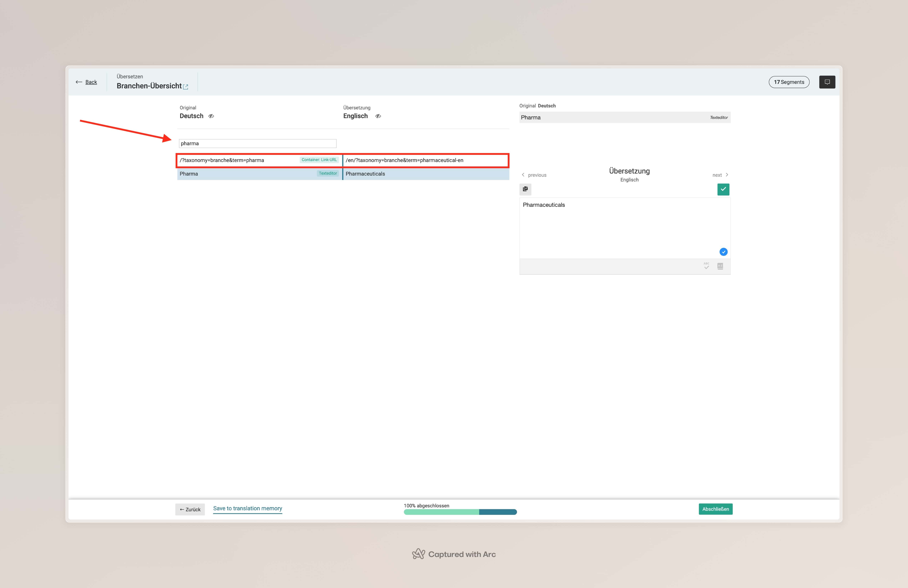Click the ABC spell check icon
Screen dimensions: 908x588
point(706,266)
